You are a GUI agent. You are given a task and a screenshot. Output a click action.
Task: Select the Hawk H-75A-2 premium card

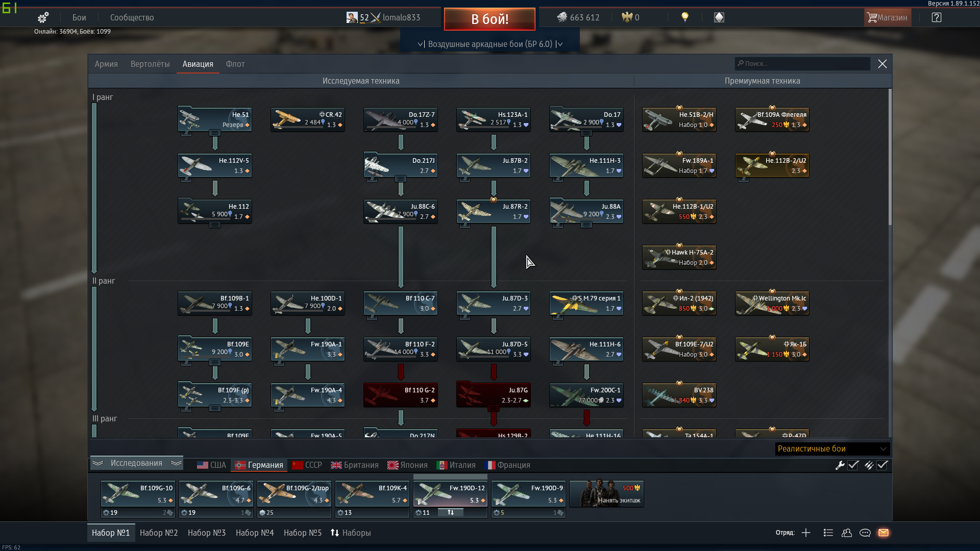[679, 257]
